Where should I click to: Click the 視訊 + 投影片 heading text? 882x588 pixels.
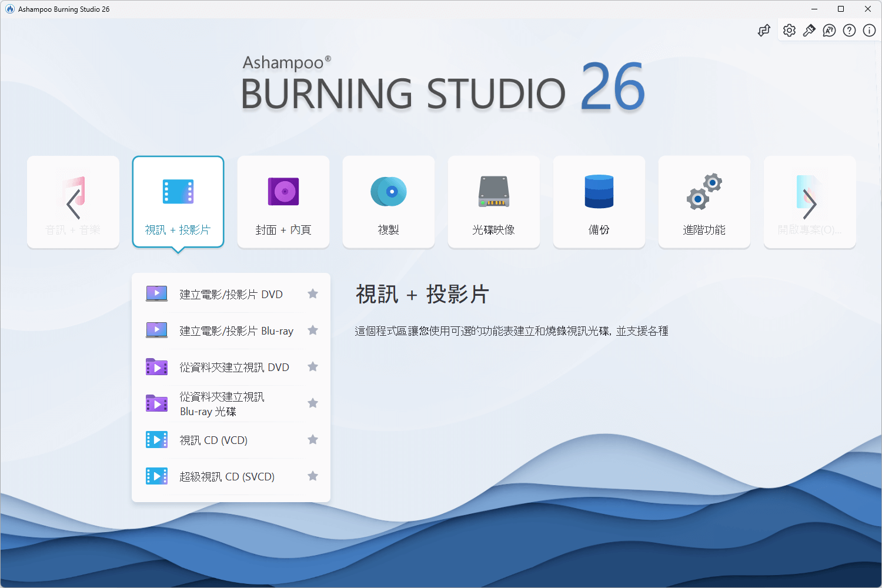(x=422, y=294)
